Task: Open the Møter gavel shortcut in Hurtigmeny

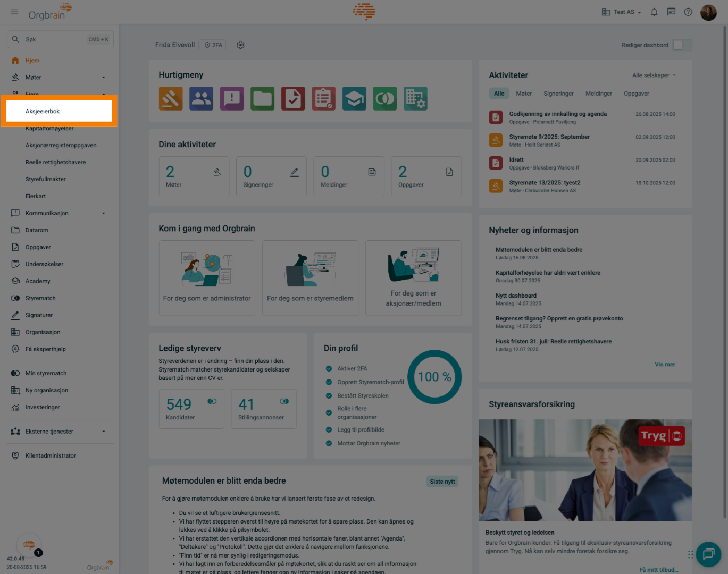Action: pyautogui.click(x=171, y=98)
